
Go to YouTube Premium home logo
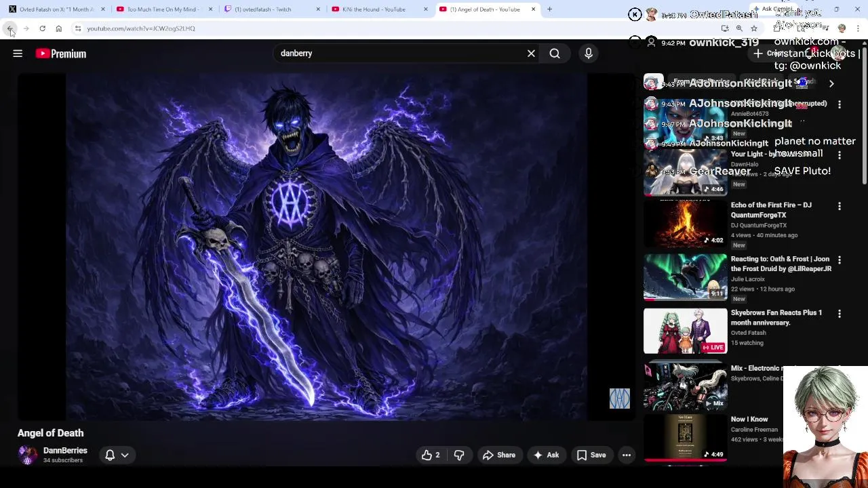61,54
